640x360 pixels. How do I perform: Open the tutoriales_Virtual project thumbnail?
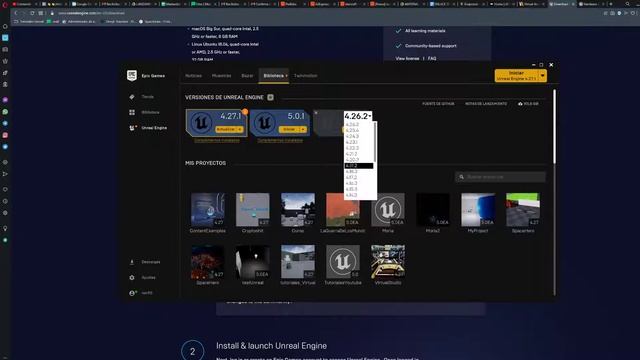pos(298,262)
